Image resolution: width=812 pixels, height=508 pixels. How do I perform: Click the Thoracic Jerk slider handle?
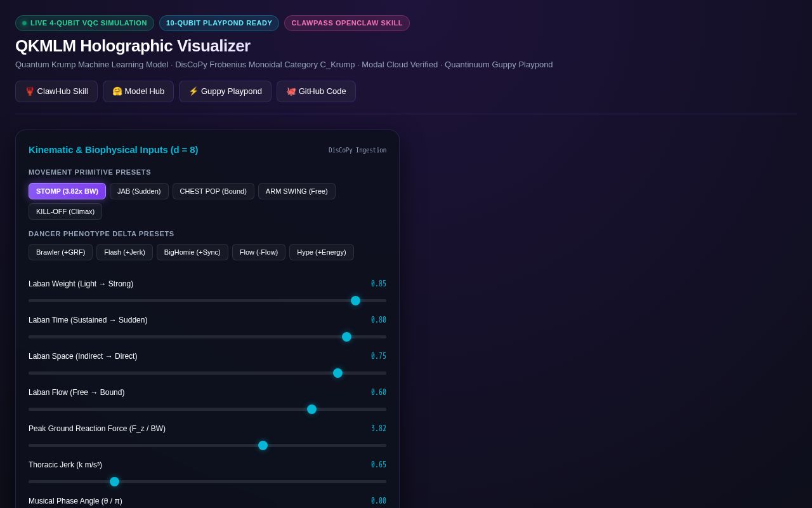pyautogui.click(x=114, y=481)
